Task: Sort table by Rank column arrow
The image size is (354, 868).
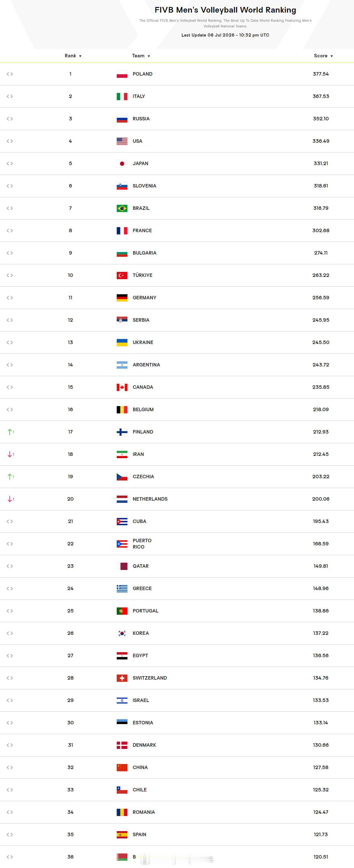Action: coord(80,56)
